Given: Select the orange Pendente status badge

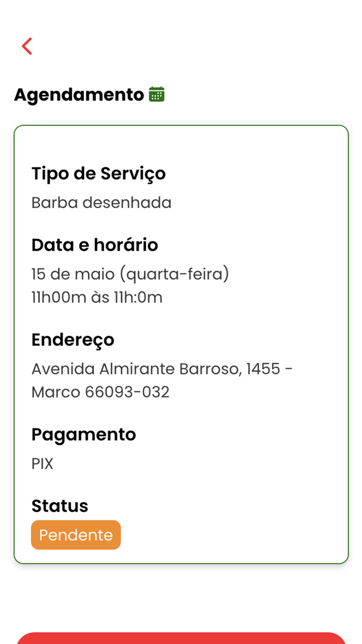Looking at the screenshot, I should (x=76, y=535).
